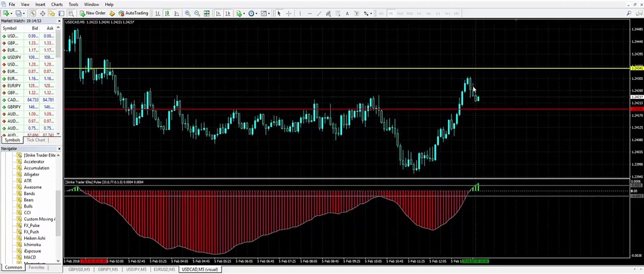Select the cursor arrow tool
Image resolution: width=644 pixels, height=274 pixels.
279,13
